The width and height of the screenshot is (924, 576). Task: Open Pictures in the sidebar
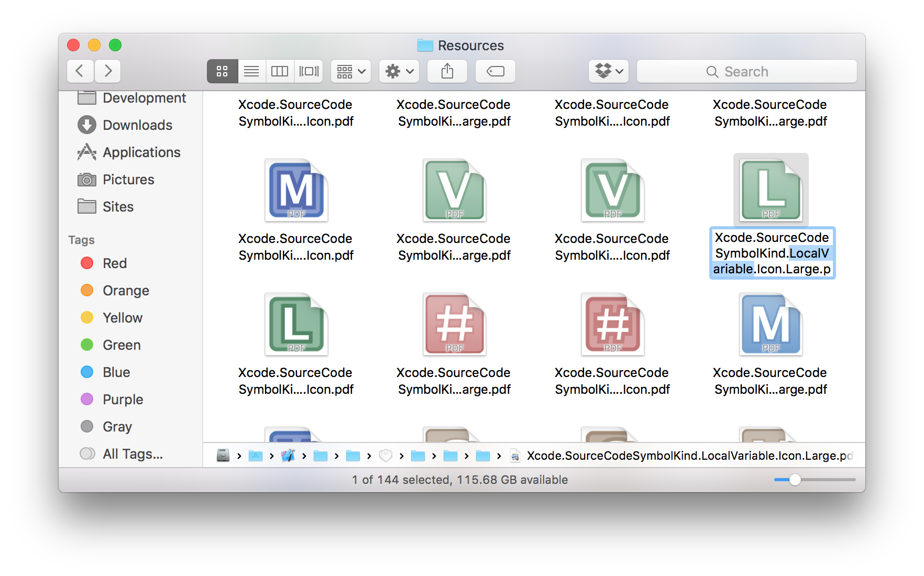116,180
